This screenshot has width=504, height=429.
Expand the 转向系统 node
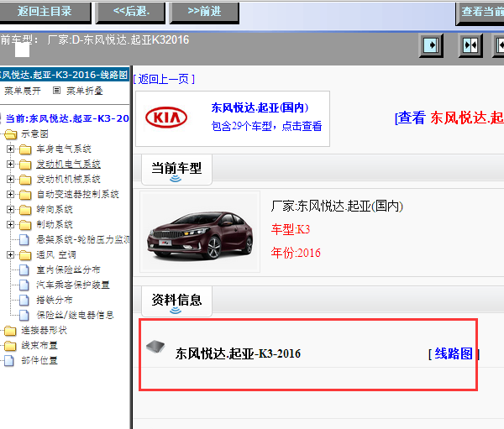pos(10,209)
